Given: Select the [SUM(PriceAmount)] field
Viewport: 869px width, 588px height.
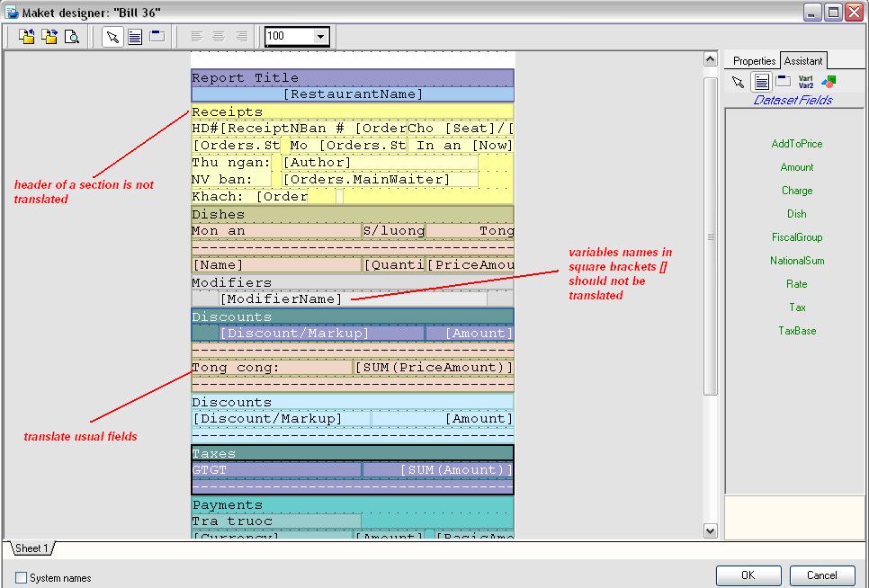Looking at the screenshot, I should [x=434, y=368].
